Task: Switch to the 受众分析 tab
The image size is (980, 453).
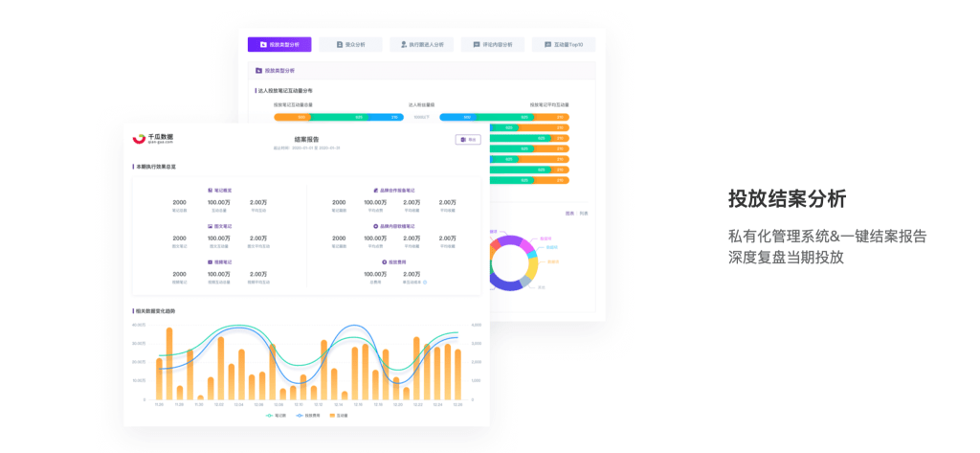Action: coord(350,45)
